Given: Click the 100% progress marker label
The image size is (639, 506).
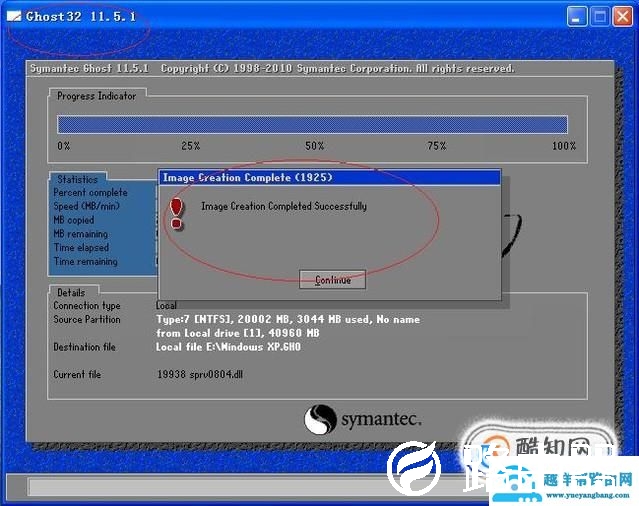Looking at the screenshot, I should tap(564, 146).
